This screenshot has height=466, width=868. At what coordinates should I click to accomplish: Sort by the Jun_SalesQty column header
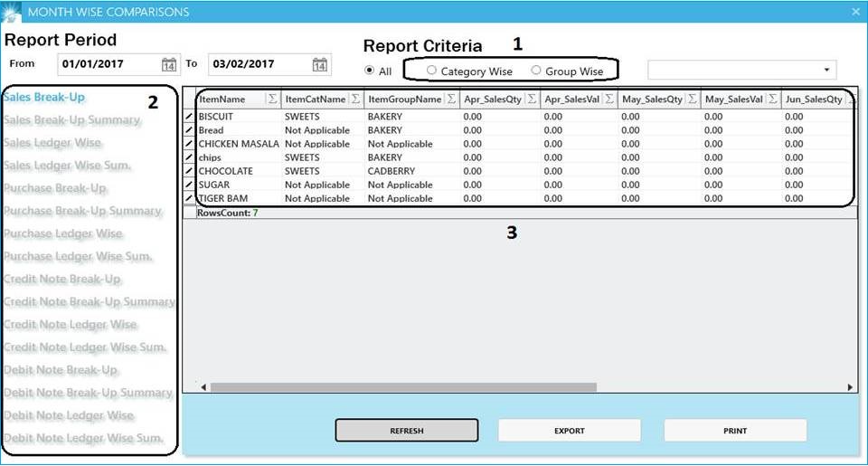(814, 100)
